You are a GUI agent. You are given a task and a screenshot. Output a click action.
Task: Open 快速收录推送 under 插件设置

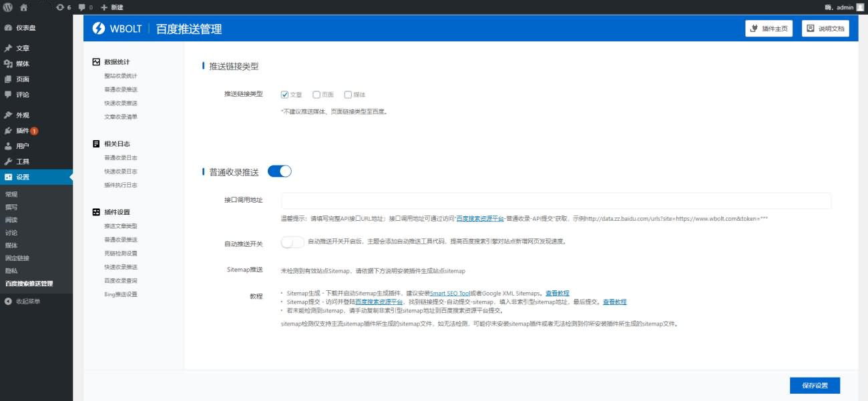point(121,267)
